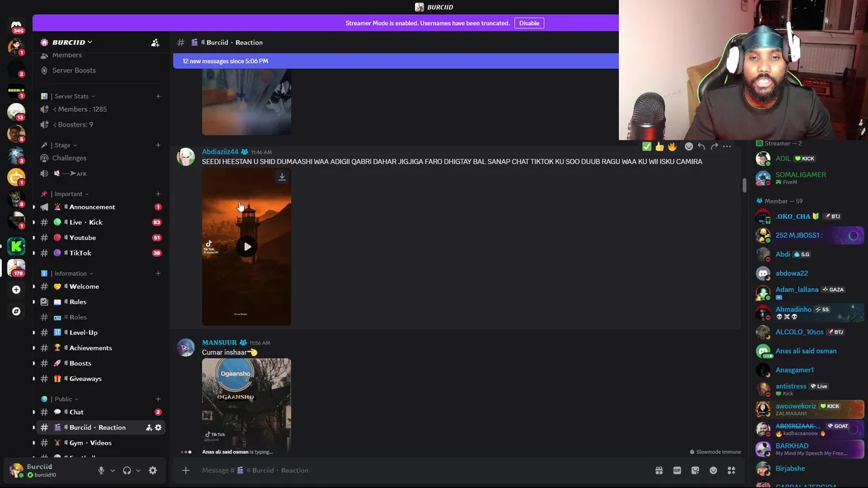868x488 pixels.
Task: Join the AFK voice channel
Action: [x=99, y=174]
